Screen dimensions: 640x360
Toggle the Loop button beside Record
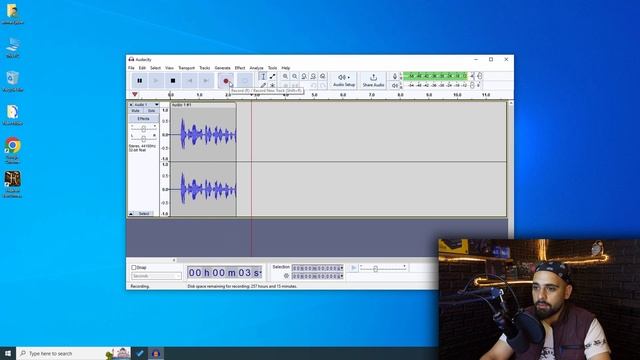(244, 81)
